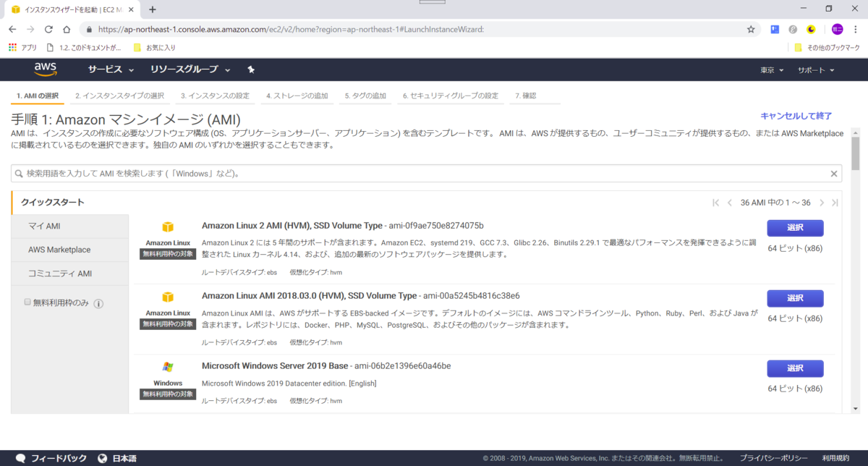Select the クイックスタート sidebar tab
This screenshot has width=868, height=466.
[70, 202]
